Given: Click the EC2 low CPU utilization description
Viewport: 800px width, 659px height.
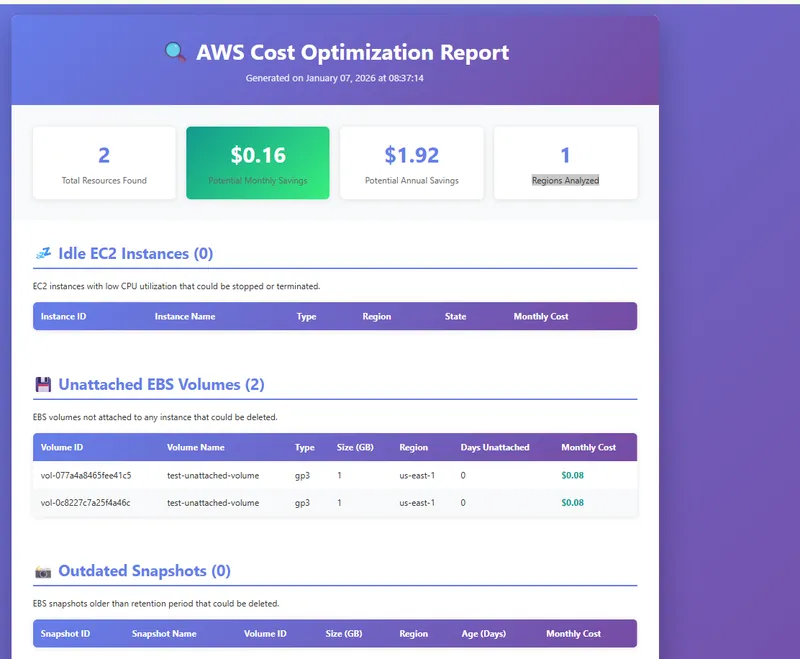Looking at the screenshot, I should 177,286.
